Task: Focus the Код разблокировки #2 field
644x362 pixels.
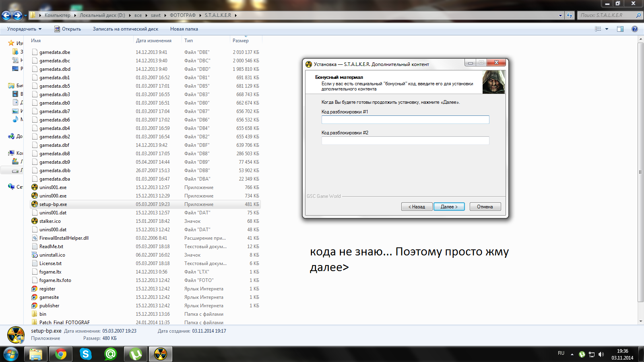Action: pyautogui.click(x=405, y=140)
